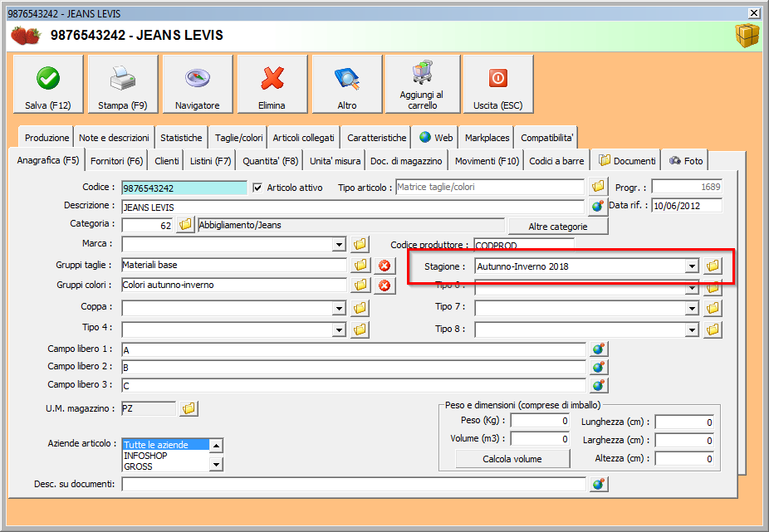Open the Movimenti (F10) tab

487,161
